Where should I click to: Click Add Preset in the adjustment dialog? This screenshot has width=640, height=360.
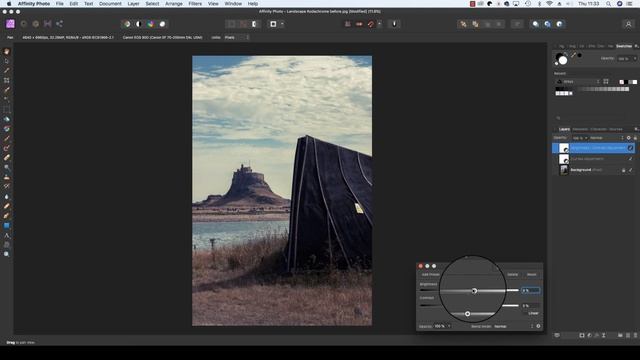point(431,275)
